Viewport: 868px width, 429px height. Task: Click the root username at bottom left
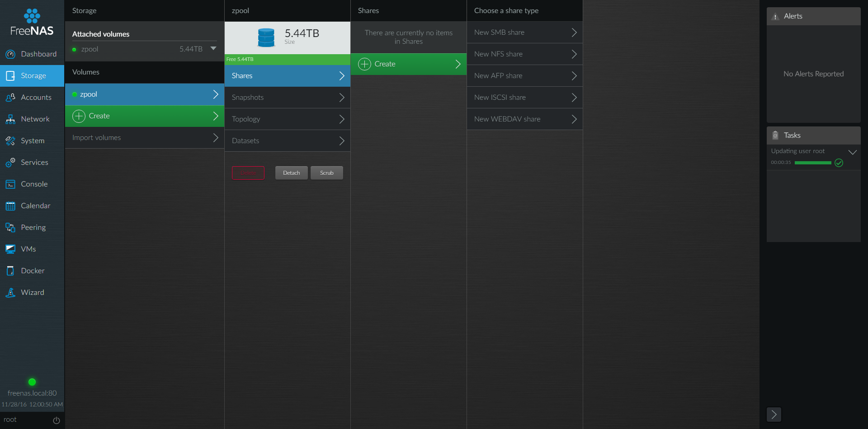(10, 420)
